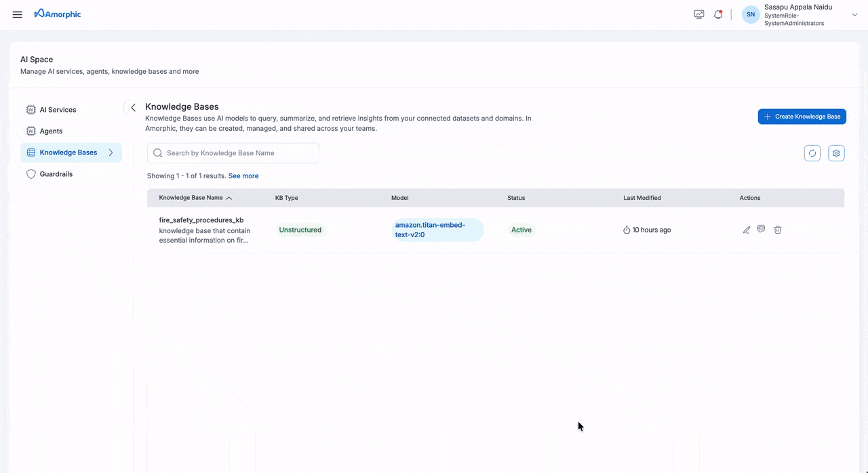The height and width of the screenshot is (473, 868).
Task: Delete fire_safety_procedures_kb with the trash icon
Action: pyautogui.click(x=777, y=230)
